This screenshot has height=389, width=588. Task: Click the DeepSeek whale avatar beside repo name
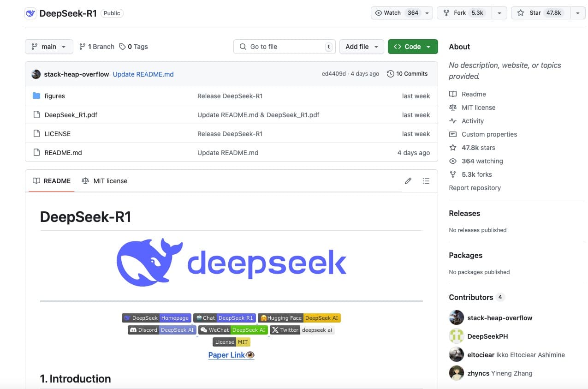pos(30,13)
